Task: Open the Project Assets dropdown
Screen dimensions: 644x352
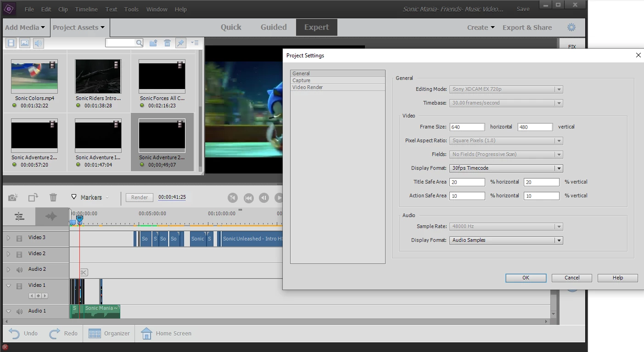Action: click(x=78, y=27)
